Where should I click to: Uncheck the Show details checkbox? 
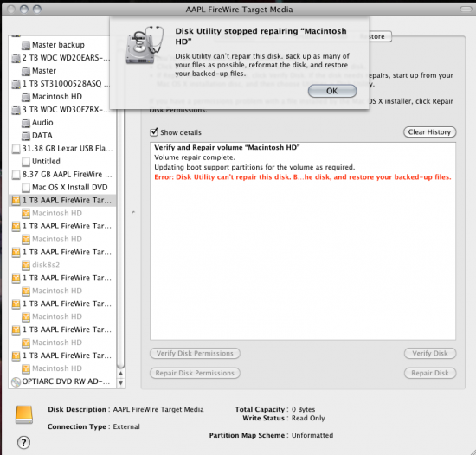click(154, 132)
